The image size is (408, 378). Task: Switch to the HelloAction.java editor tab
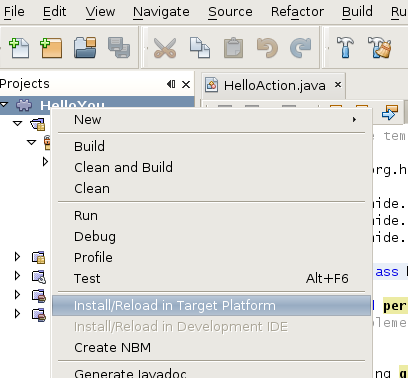click(x=275, y=85)
